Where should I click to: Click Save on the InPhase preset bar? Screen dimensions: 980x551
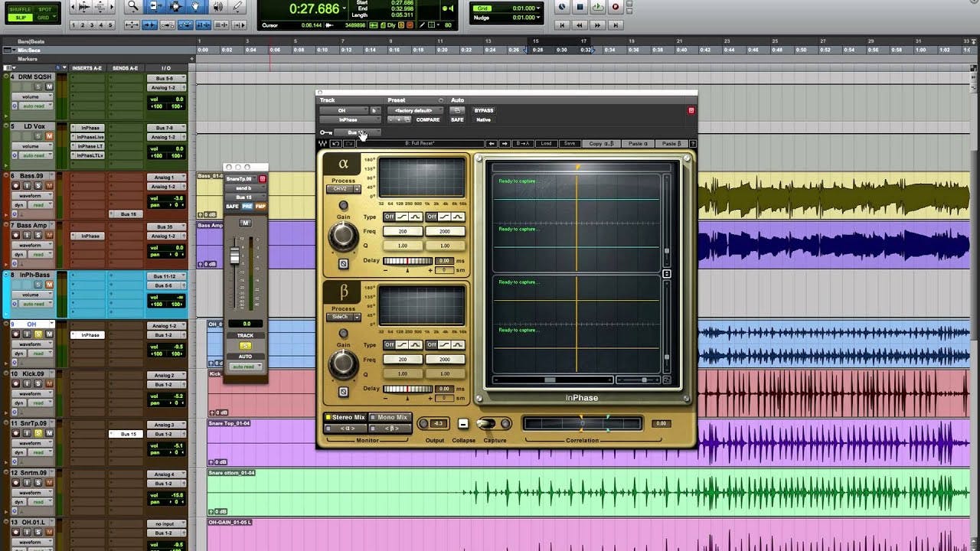tap(570, 142)
